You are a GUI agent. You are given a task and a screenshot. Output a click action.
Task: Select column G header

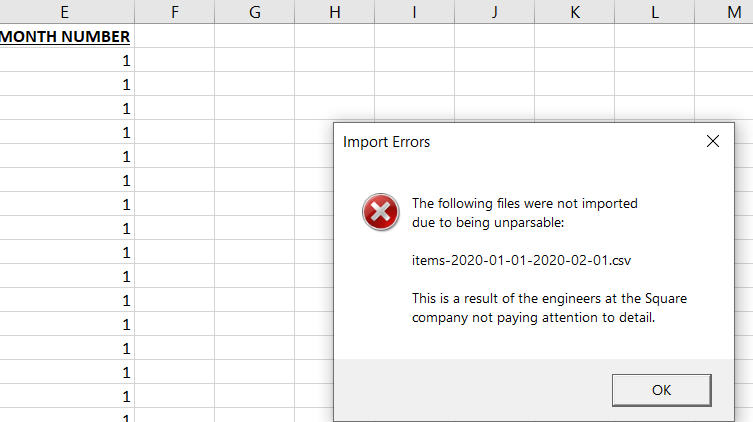[254, 12]
